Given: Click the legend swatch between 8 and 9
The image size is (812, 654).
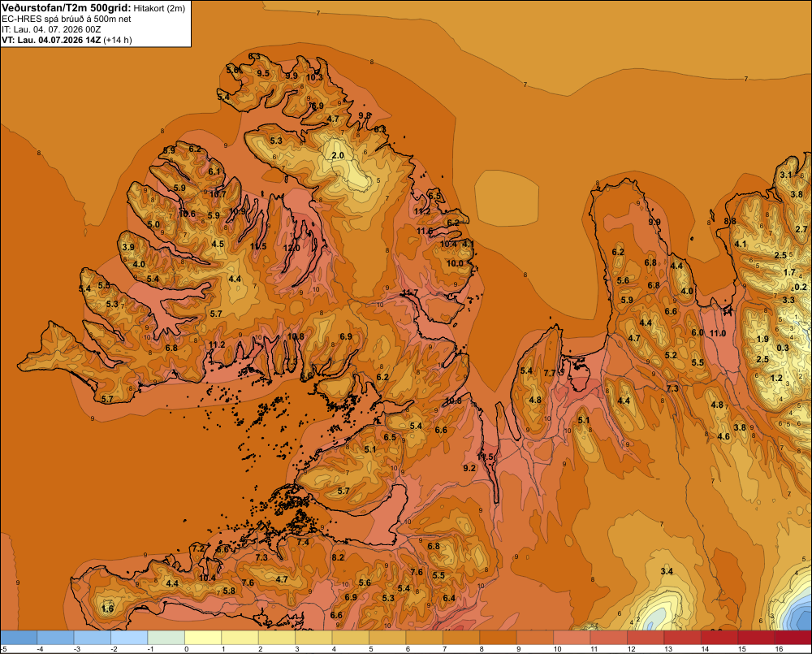Looking at the screenshot, I should [x=499, y=637].
